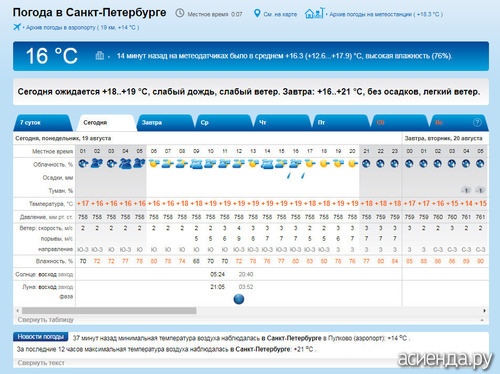Click the small triangle right of 'Свернуть таблицу'

(x=482, y=320)
